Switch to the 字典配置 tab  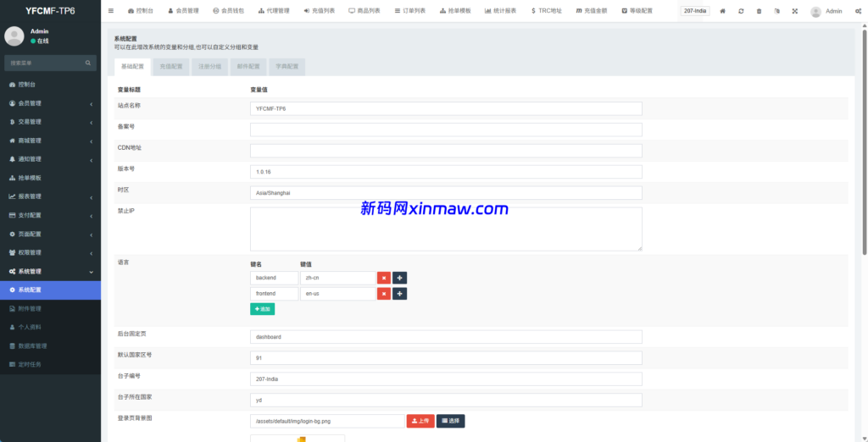[287, 66]
